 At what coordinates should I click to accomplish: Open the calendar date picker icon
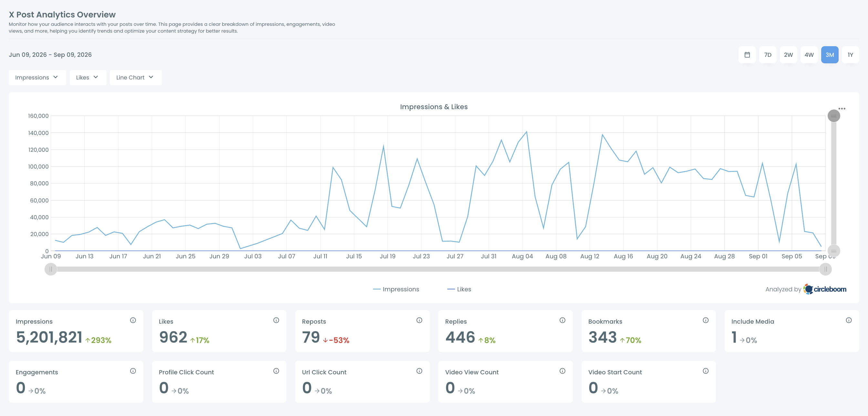tap(747, 55)
